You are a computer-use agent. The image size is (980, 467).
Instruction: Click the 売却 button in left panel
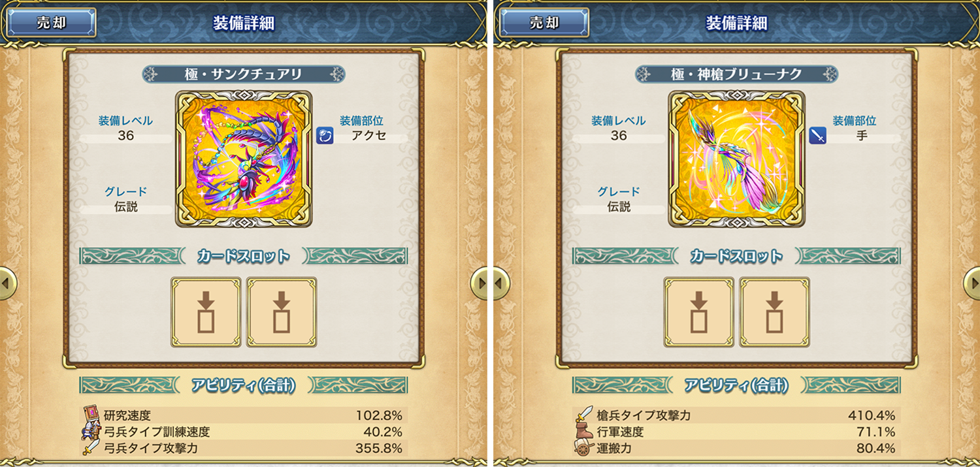[x=51, y=23]
